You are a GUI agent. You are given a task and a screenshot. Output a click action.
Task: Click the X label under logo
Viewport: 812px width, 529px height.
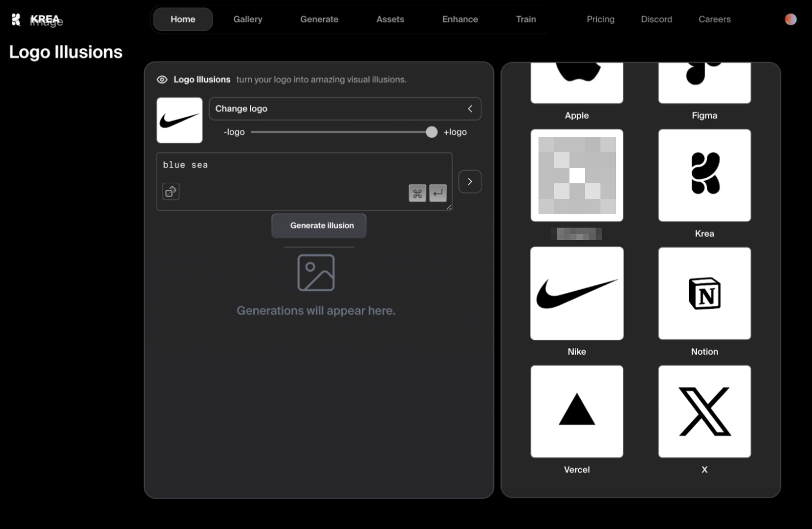[705, 470]
